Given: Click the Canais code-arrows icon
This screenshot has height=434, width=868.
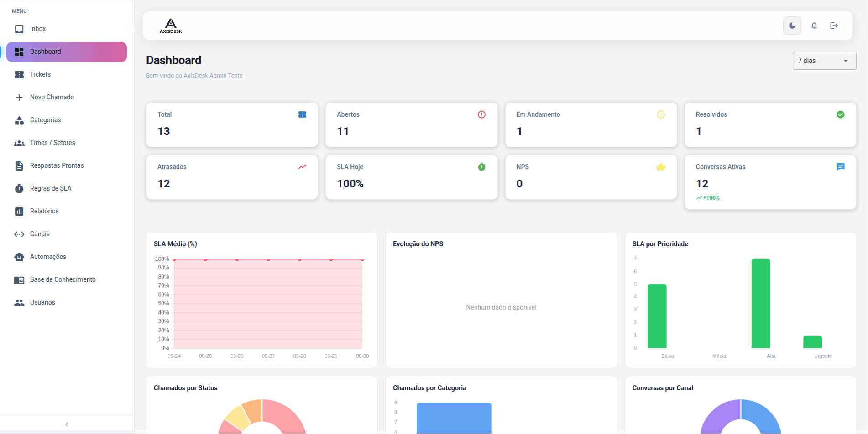Looking at the screenshot, I should [19, 234].
